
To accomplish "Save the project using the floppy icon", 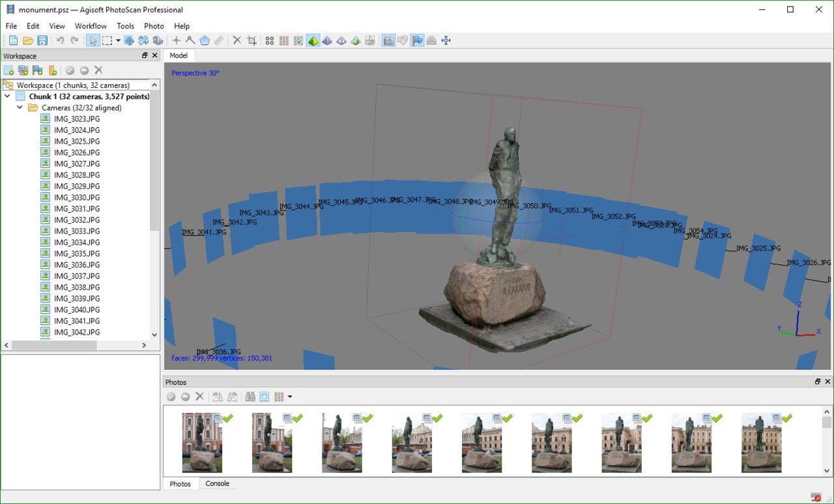I will click(x=42, y=40).
